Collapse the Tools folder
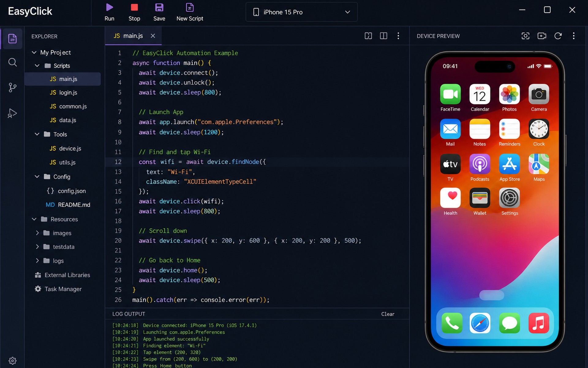588x368 pixels. 37,134
